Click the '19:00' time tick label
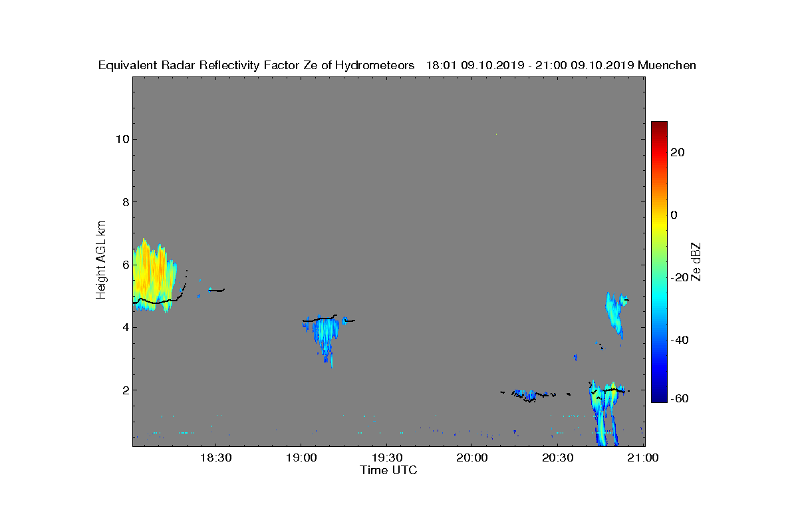 pyautogui.click(x=300, y=458)
